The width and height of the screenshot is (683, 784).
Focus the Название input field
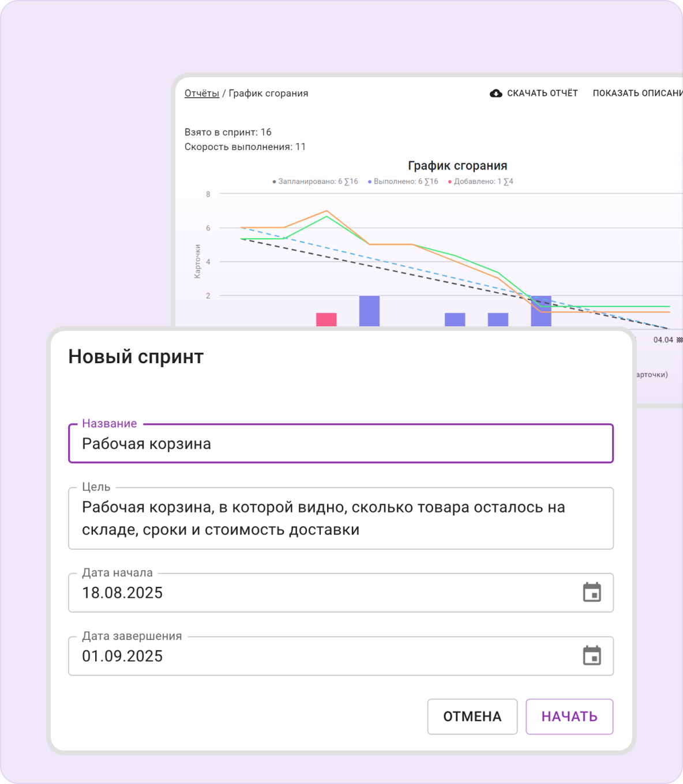click(340, 444)
